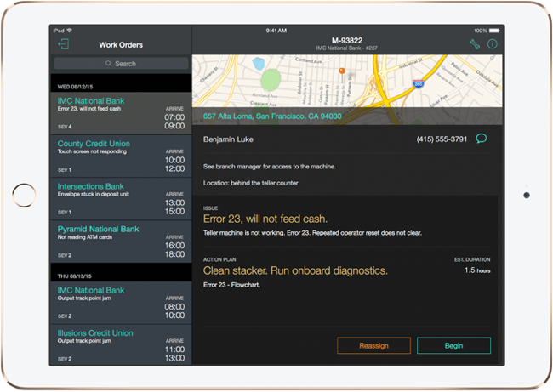Click the 10:00 arrival time for County Credit Union
The width and height of the screenshot is (553, 392).
(x=174, y=160)
